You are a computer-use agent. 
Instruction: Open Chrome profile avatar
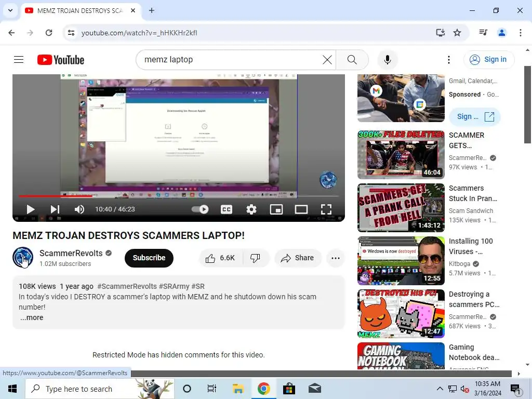tap(501, 33)
